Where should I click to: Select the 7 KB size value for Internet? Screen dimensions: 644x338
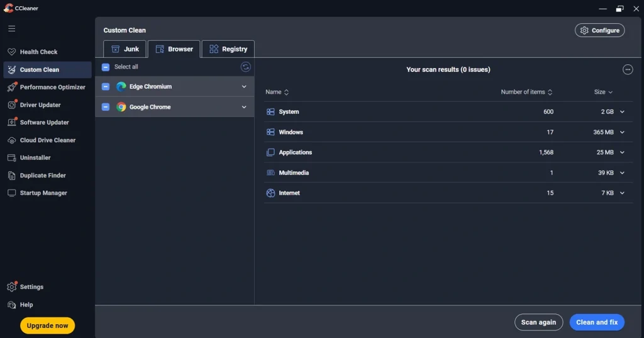608,193
